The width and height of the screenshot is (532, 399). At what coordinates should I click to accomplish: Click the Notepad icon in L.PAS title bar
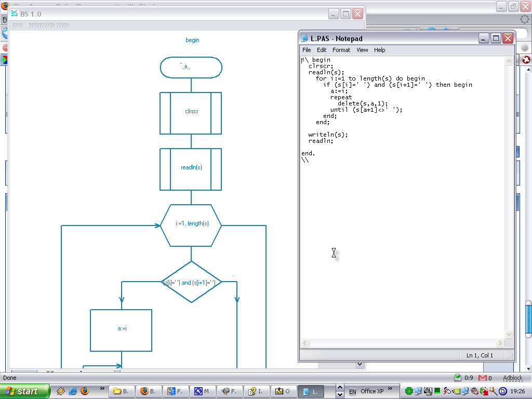(305, 38)
